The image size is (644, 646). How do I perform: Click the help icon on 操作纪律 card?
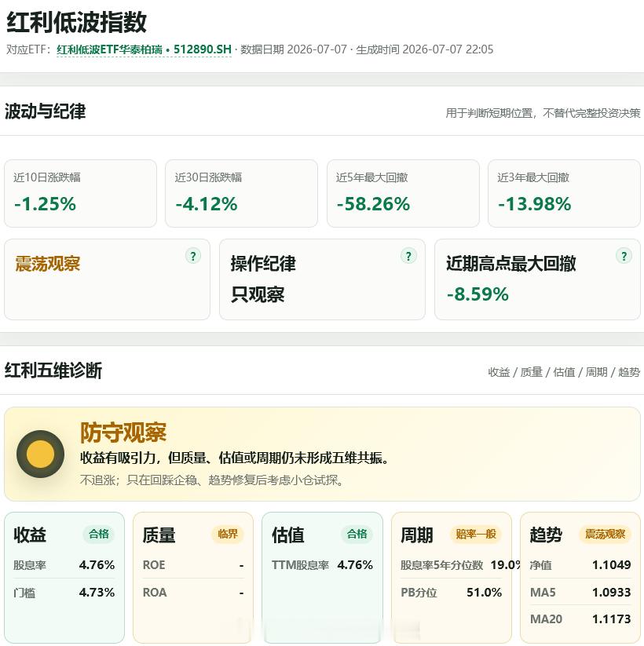[408, 256]
